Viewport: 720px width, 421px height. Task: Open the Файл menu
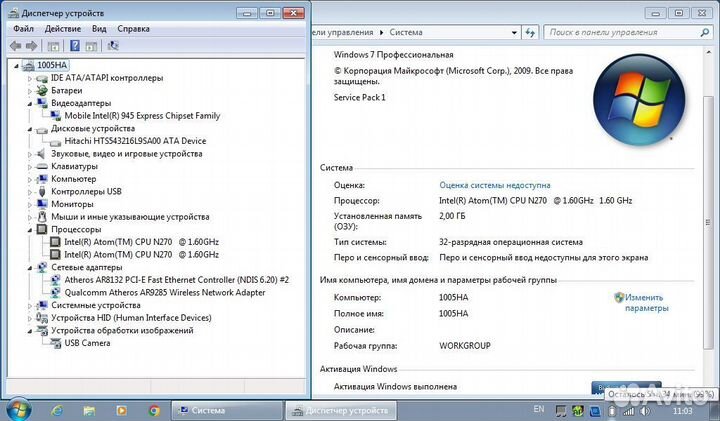click(x=23, y=28)
